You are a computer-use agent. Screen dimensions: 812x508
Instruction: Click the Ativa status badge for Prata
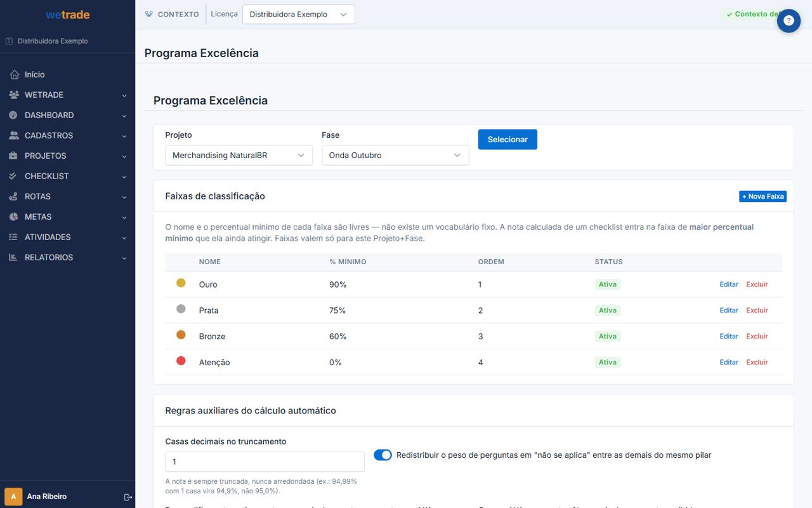pyautogui.click(x=607, y=311)
